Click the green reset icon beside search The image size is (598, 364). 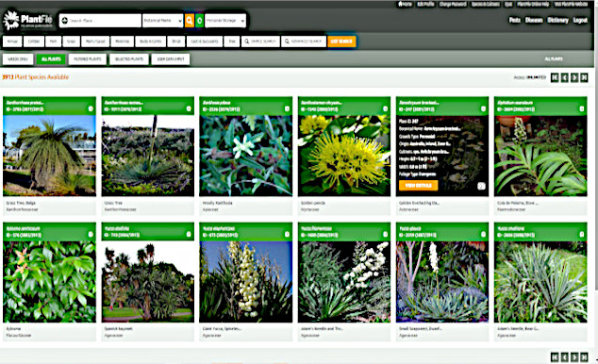click(199, 21)
